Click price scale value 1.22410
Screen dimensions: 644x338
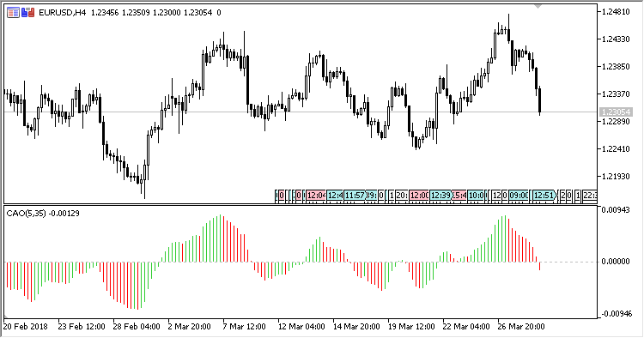[616, 148]
